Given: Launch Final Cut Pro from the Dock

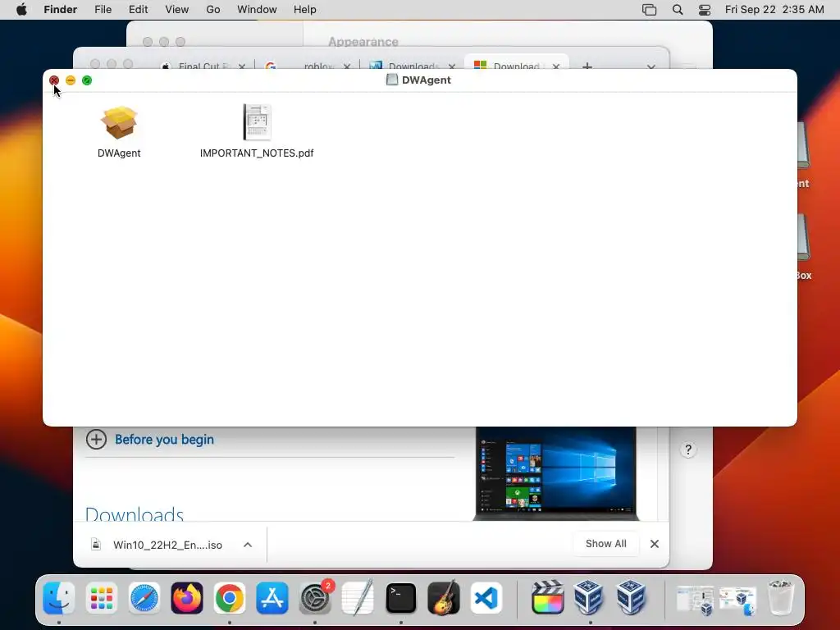Looking at the screenshot, I should pyautogui.click(x=547, y=597).
